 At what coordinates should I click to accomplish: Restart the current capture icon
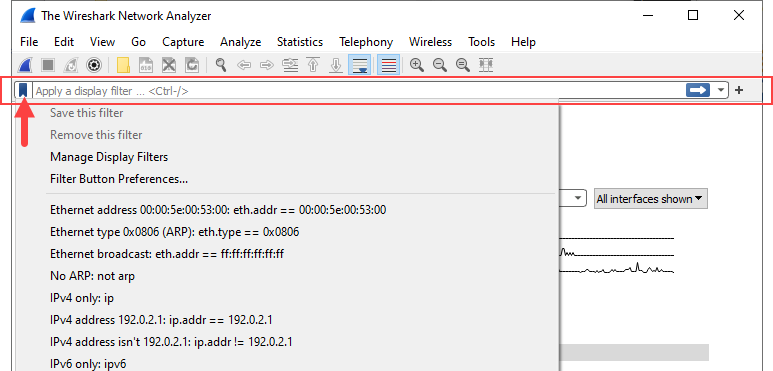point(71,65)
